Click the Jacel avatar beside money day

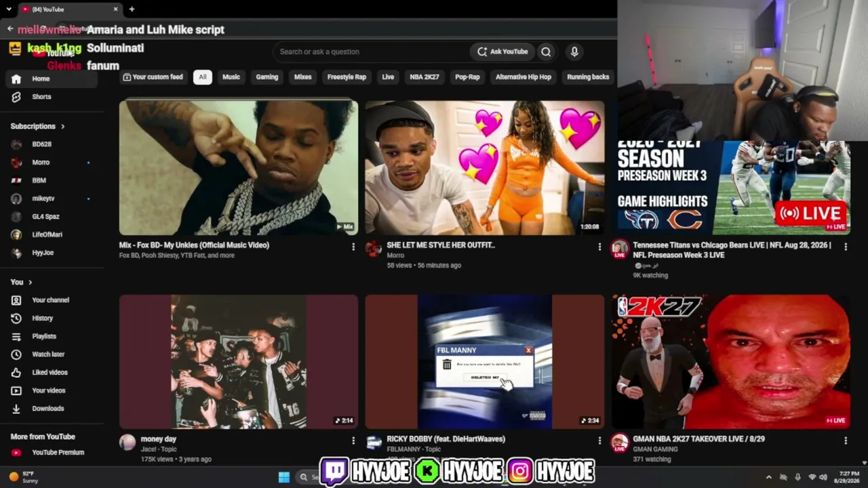click(x=127, y=443)
